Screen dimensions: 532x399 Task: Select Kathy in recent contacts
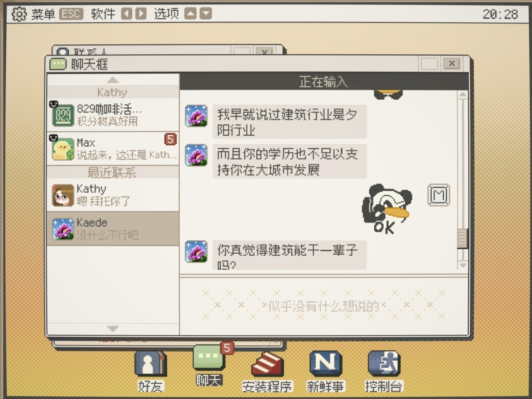(x=113, y=195)
